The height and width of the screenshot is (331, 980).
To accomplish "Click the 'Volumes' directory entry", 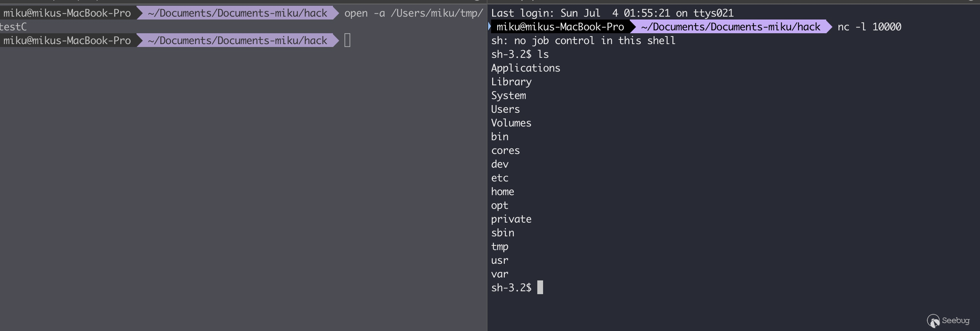I will (511, 122).
